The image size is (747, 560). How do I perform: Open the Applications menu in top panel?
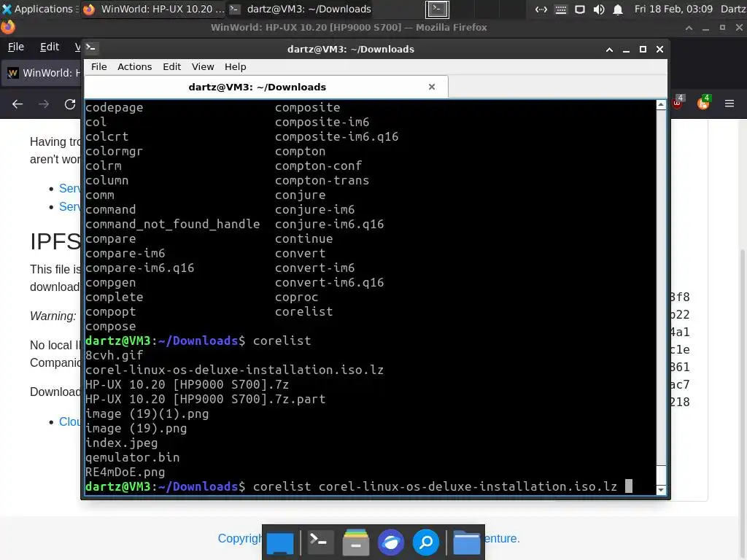tap(39, 9)
